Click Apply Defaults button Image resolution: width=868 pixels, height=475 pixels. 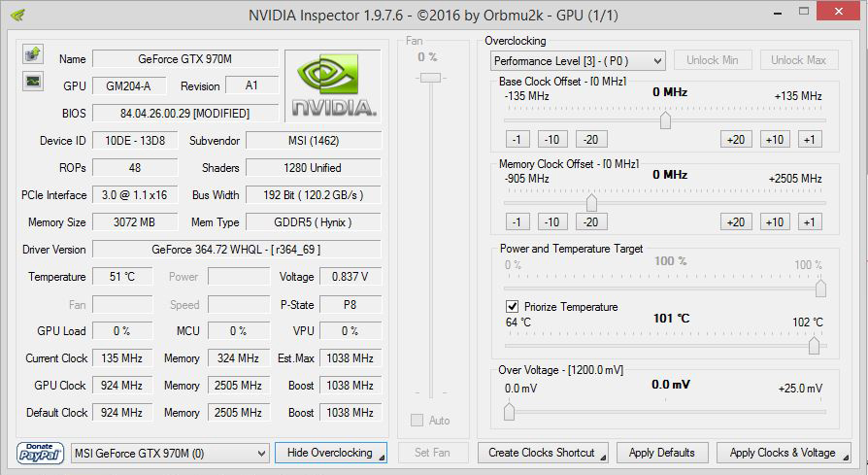662,453
